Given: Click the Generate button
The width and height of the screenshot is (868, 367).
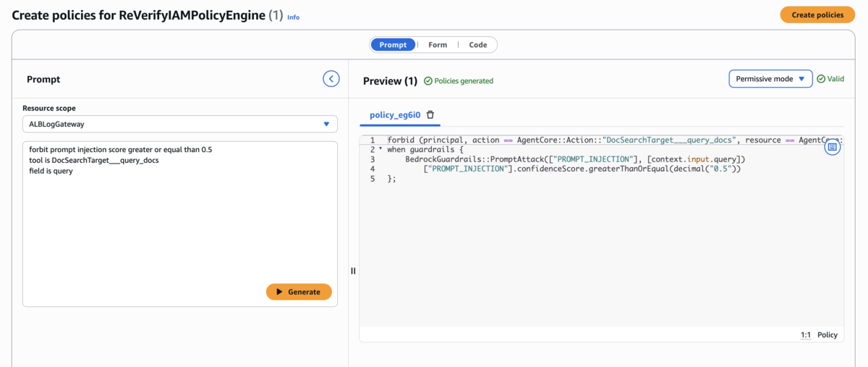Looking at the screenshot, I should tap(299, 292).
